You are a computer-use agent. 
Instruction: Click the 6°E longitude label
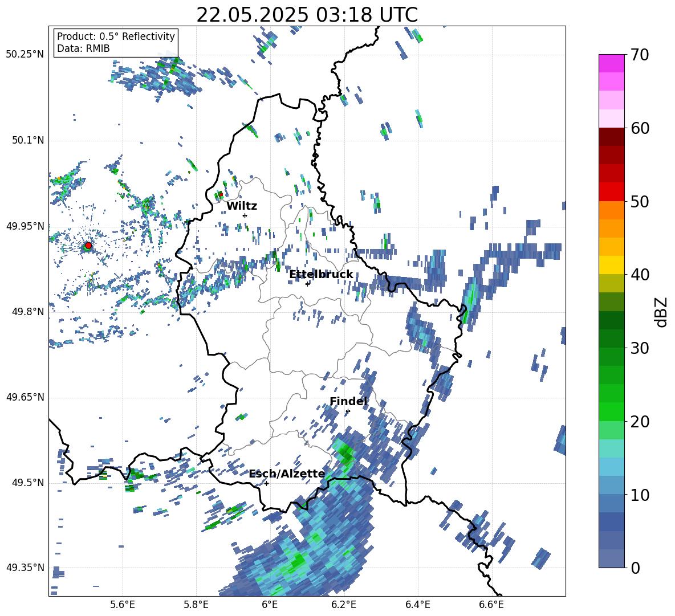270,605
